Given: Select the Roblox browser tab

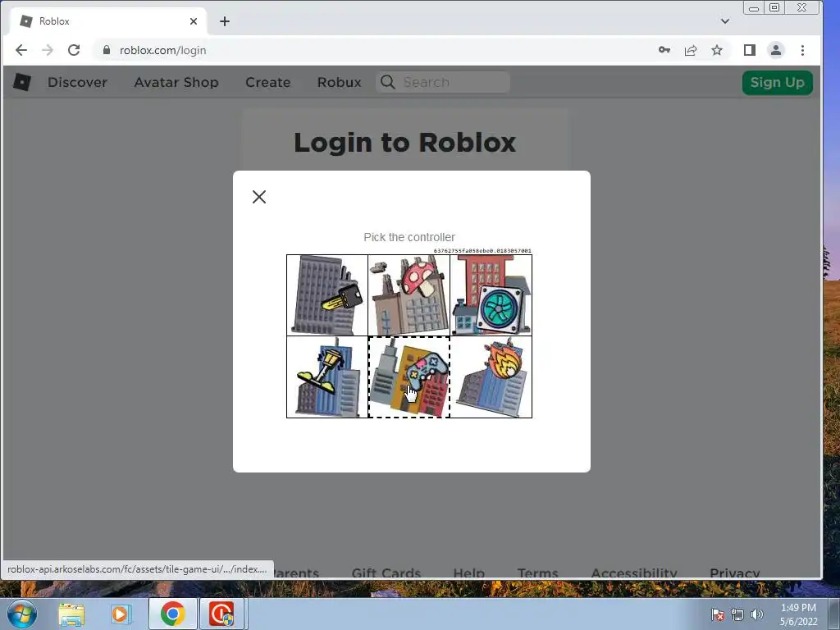Looking at the screenshot, I should point(109,21).
